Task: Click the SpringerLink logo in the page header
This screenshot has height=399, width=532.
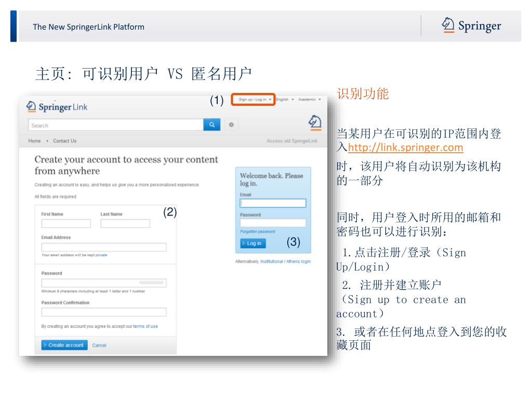Action: tap(57, 107)
